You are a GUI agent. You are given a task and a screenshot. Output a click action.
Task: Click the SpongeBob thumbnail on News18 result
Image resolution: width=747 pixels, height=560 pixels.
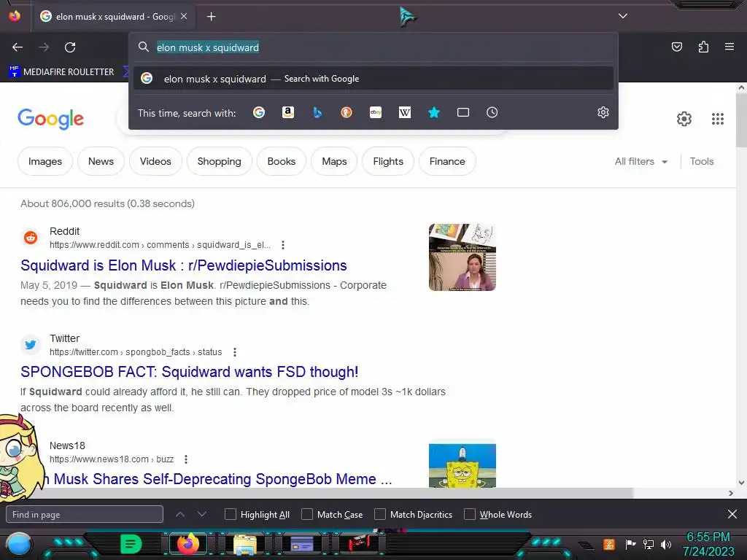click(462, 465)
